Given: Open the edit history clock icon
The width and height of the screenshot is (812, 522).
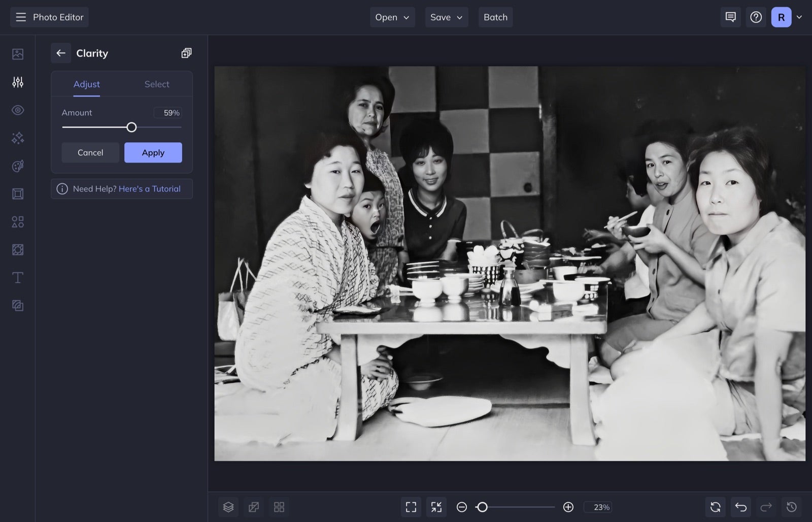Looking at the screenshot, I should (x=790, y=506).
